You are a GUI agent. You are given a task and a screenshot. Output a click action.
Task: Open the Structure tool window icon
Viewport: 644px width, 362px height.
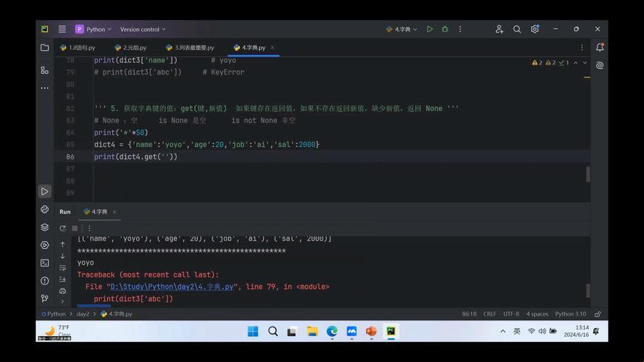tap(45, 70)
